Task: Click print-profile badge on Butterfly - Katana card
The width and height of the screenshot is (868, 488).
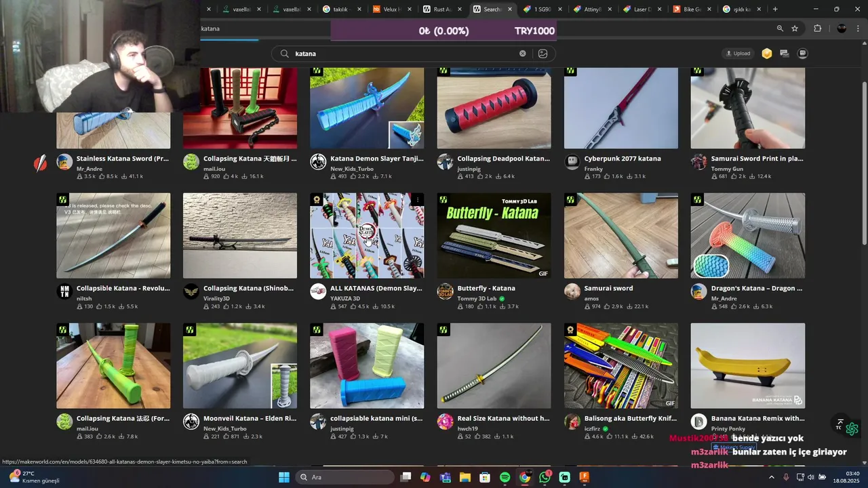Action: [x=443, y=200]
